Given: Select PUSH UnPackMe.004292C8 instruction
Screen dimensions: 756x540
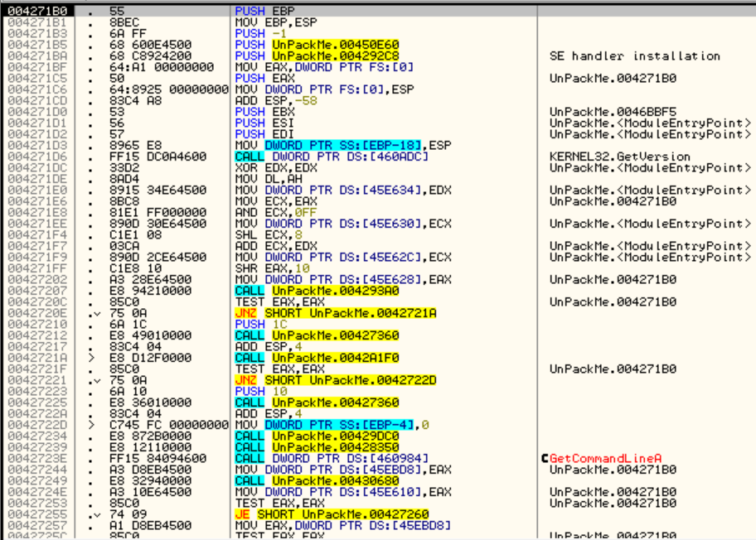Looking at the screenshot, I should pos(317,55).
